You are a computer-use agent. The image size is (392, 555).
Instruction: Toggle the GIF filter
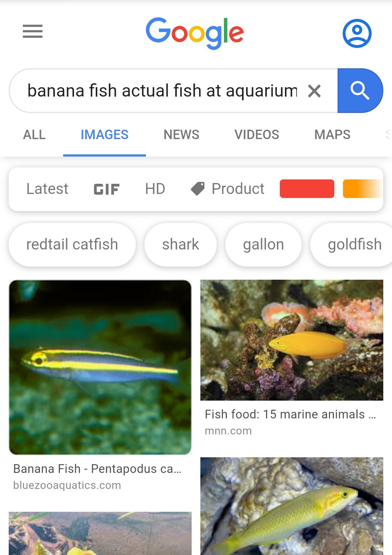coord(106,189)
